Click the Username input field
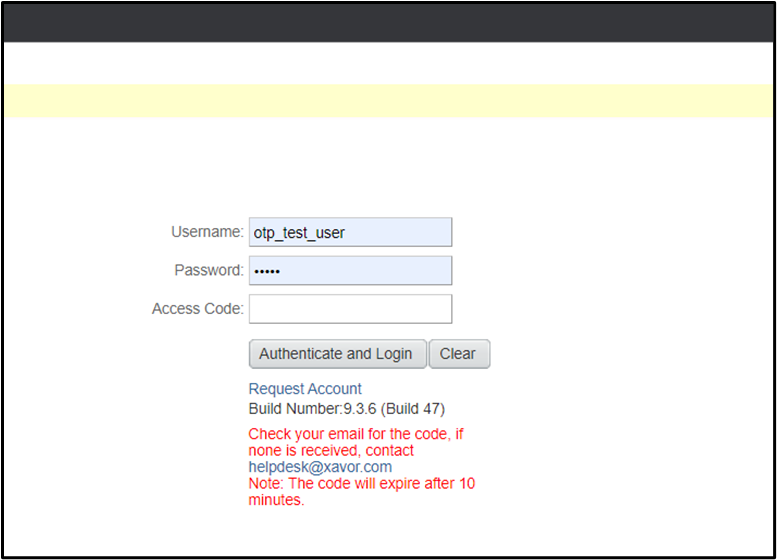777x560 pixels. [350, 232]
